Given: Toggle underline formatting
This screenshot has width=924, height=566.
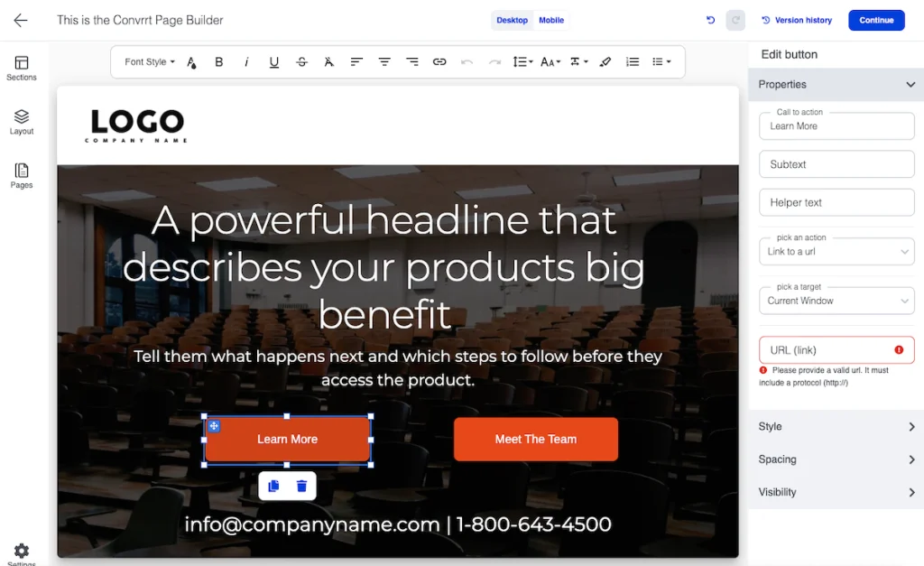Looking at the screenshot, I should [274, 62].
